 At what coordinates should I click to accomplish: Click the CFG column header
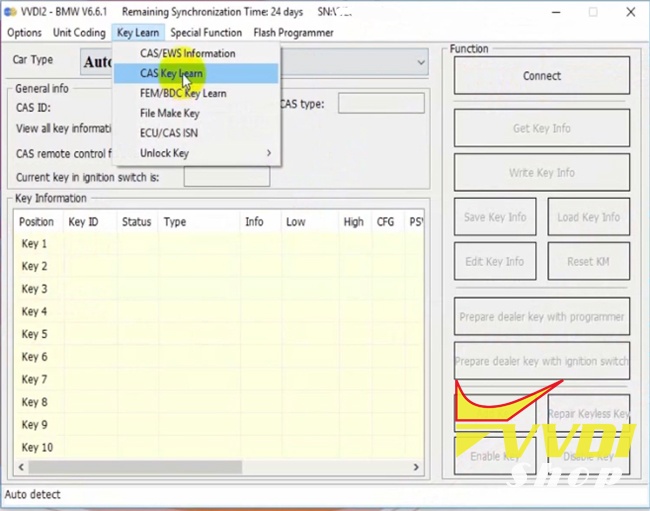[386, 222]
